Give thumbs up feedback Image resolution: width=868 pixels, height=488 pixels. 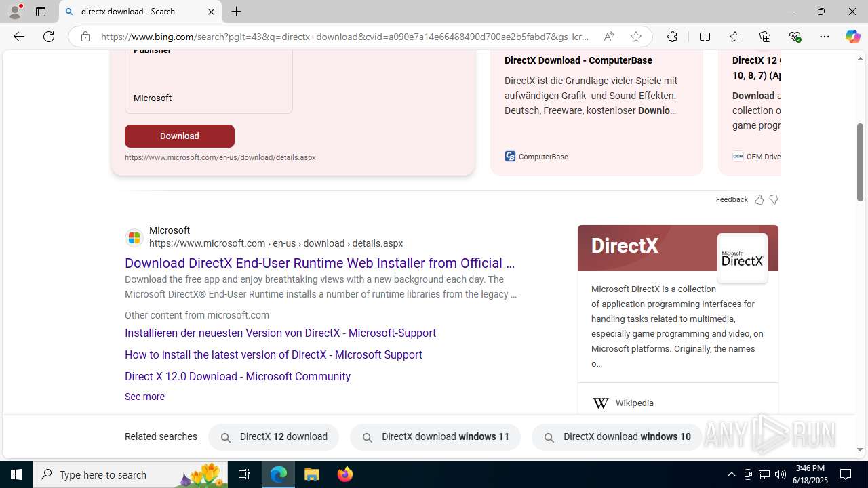[759, 199]
